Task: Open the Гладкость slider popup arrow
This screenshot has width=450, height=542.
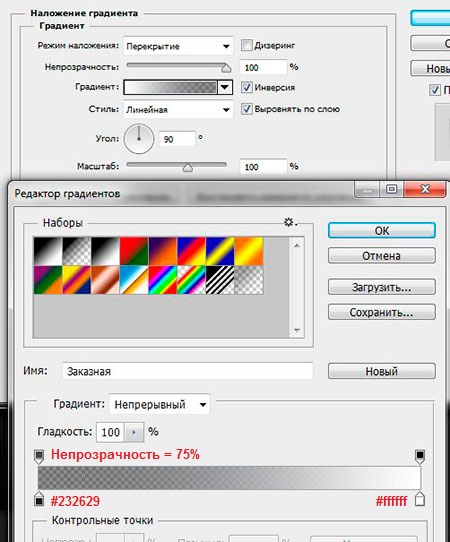Action: click(134, 432)
